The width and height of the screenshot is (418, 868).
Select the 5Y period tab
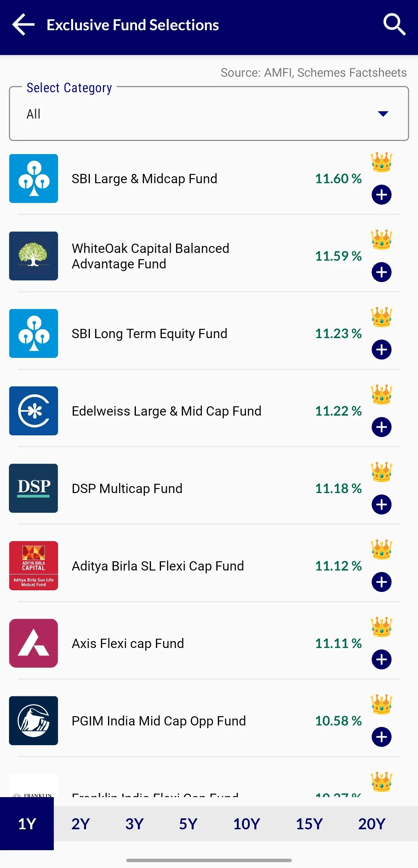click(x=188, y=824)
